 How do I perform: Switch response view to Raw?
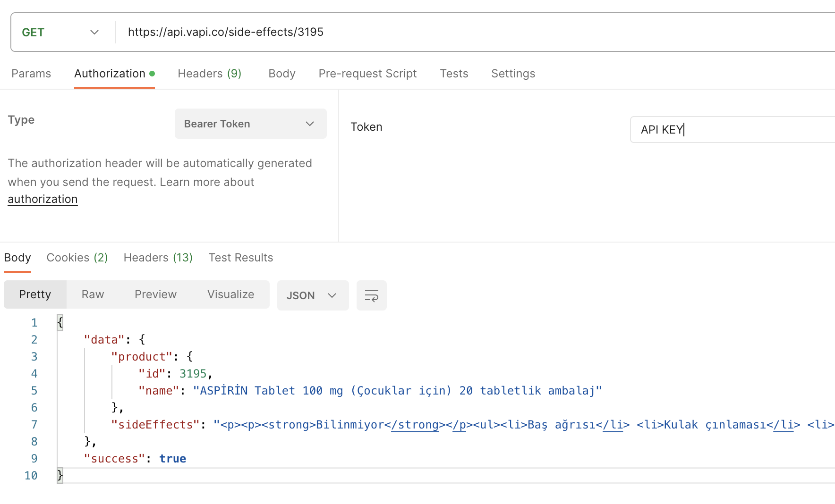[x=93, y=294]
